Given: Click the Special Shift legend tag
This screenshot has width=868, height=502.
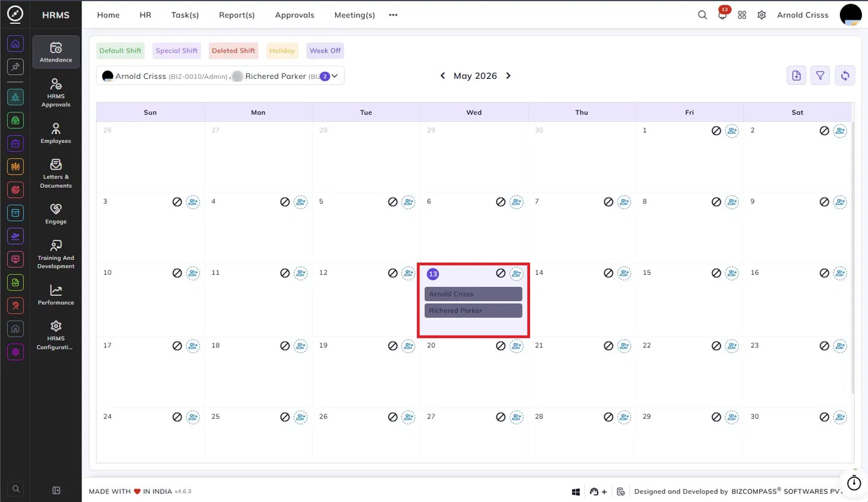Looking at the screenshot, I should [176, 51].
